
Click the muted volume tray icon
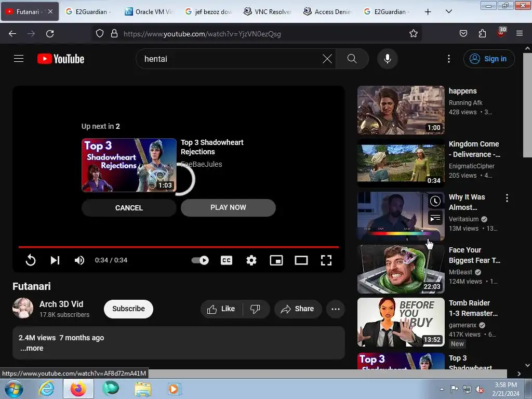tap(480, 389)
